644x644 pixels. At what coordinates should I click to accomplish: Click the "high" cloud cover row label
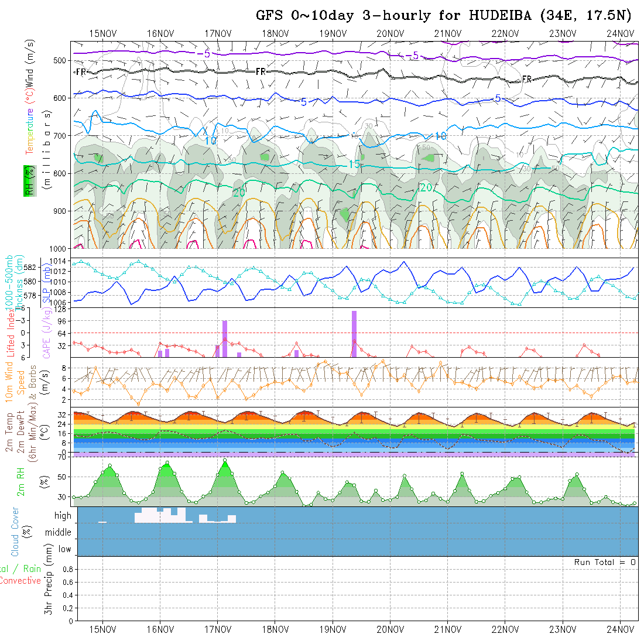pos(63,516)
